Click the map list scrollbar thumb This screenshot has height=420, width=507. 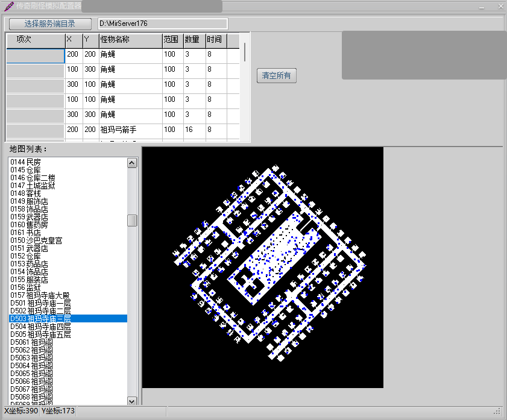pyautogui.click(x=132, y=221)
